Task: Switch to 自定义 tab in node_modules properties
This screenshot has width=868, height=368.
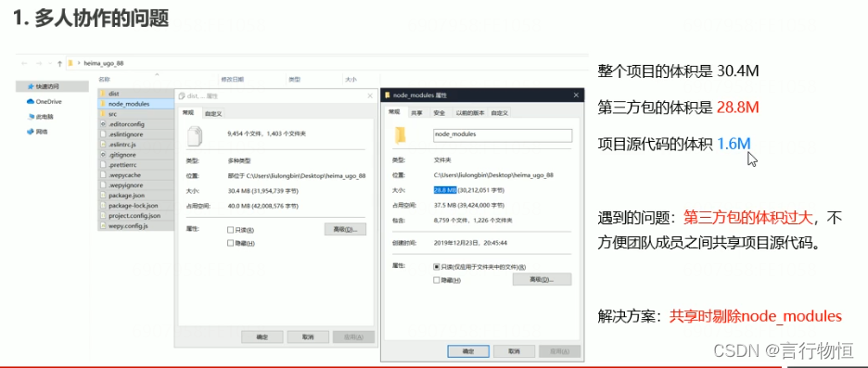Action: pyautogui.click(x=499, y=113)
